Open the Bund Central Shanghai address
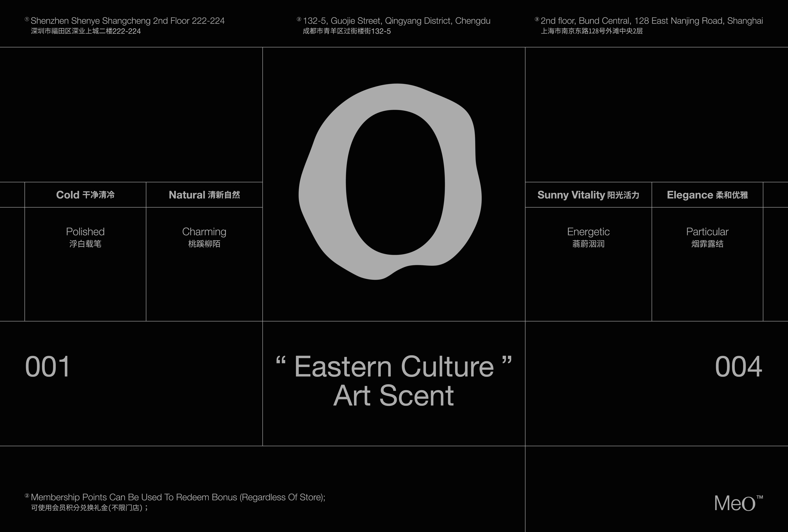The height and width of the screenshot is (532, 788). pyautogui.click(x=651, y=21)
